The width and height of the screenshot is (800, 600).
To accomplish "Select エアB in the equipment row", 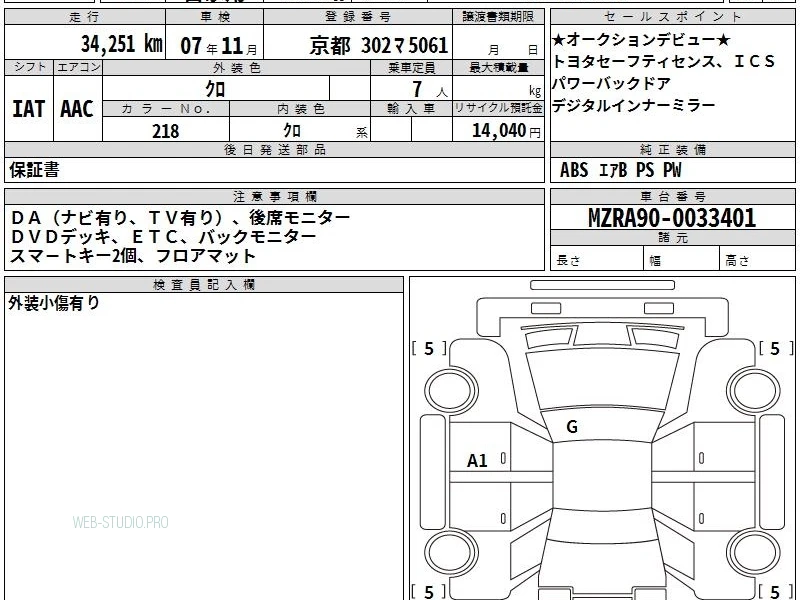I will pyautogui.click(x=613, y=170).
